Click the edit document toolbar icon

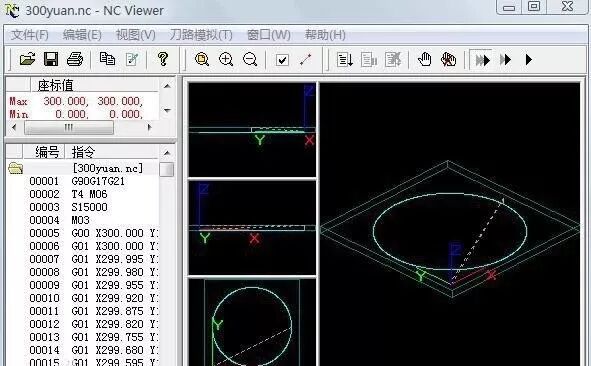click(132, 59)
